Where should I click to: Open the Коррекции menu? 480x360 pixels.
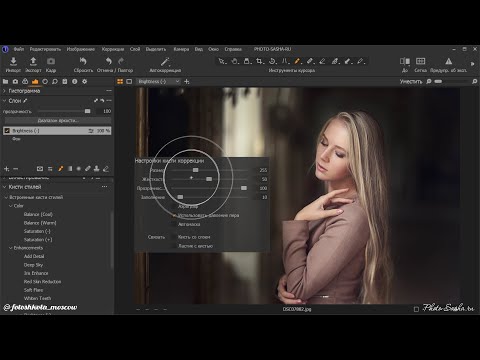[x=113, y=49]
